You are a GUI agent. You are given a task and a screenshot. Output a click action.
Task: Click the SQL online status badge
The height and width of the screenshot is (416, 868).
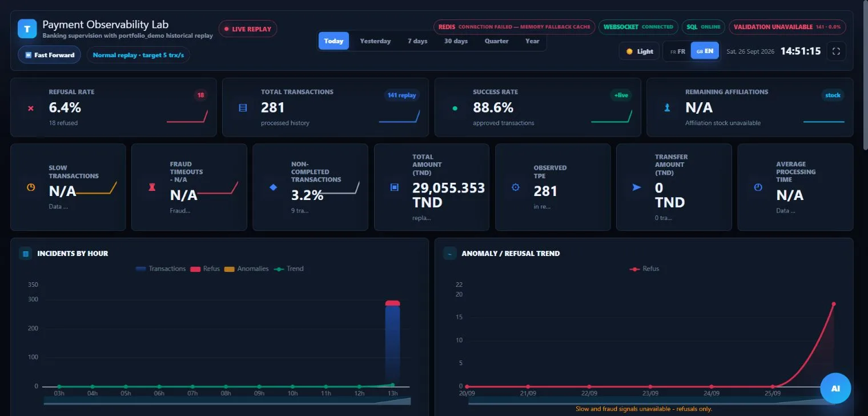[703, 27]
